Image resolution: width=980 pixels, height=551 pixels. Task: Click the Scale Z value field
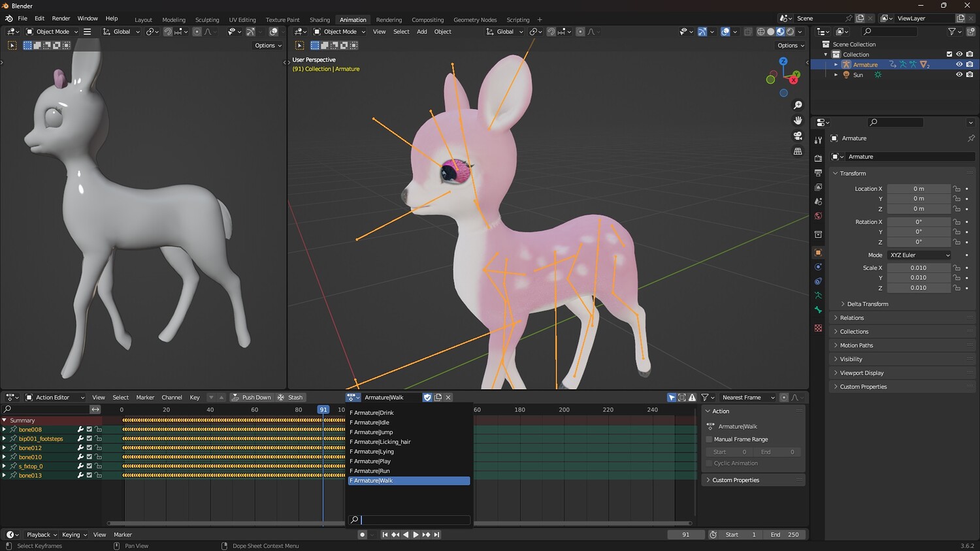[919, 288]
